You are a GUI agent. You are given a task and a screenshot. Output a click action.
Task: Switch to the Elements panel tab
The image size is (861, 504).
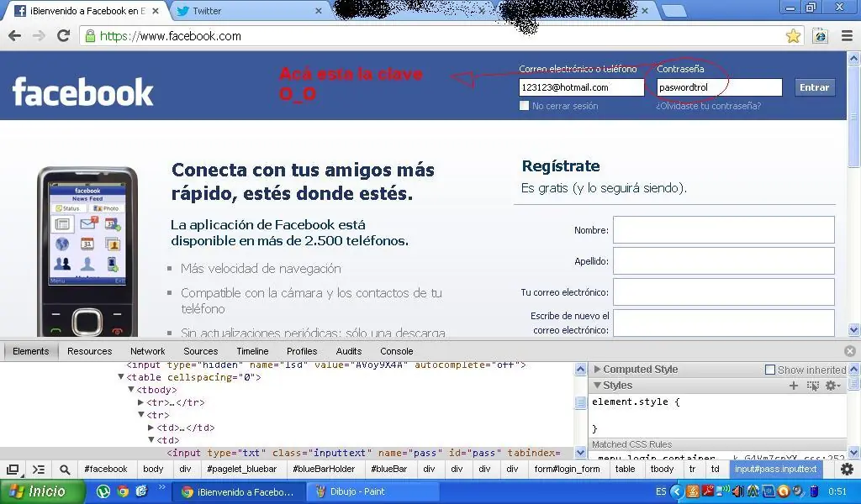31,351
